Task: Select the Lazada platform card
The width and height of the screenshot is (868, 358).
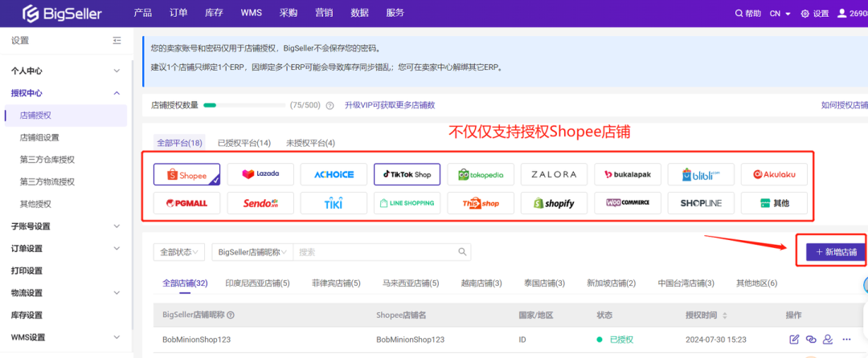Action: pos(260,174)
